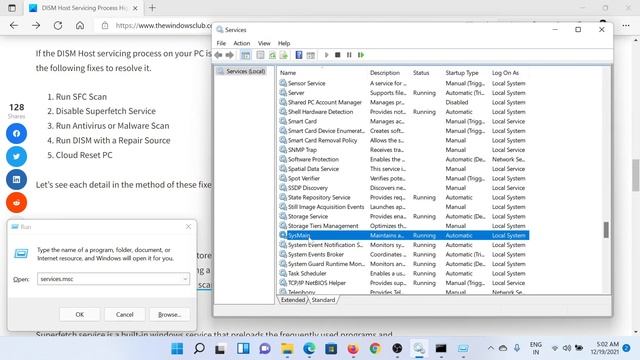Open taskbar Search

pyautogui.click(x=199, y=349)
